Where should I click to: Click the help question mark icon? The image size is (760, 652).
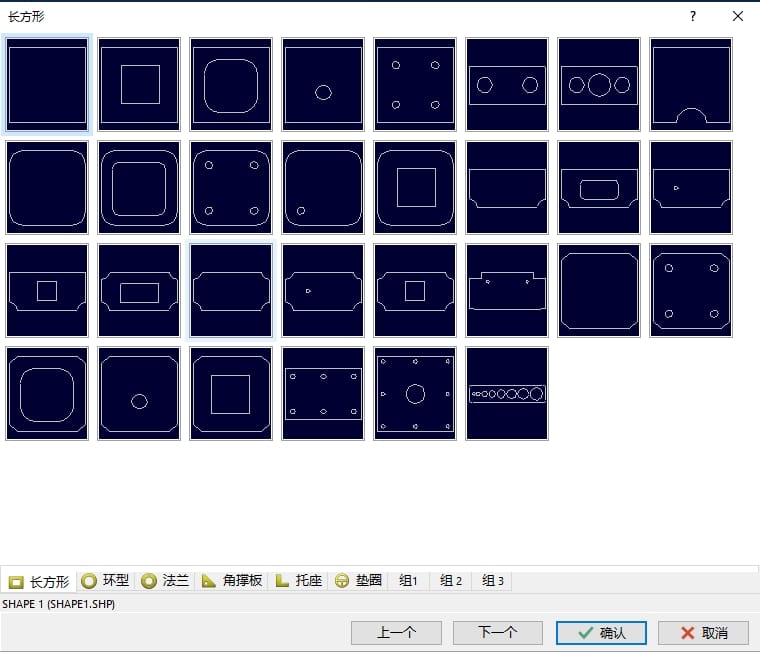coord(692,16)
